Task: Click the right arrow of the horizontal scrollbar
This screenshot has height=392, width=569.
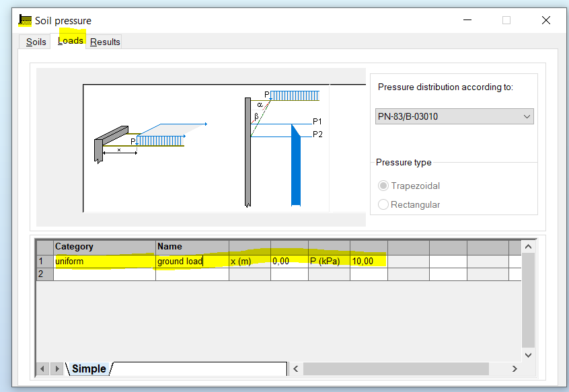Action: pyautogui.click(x=514, y=368)
